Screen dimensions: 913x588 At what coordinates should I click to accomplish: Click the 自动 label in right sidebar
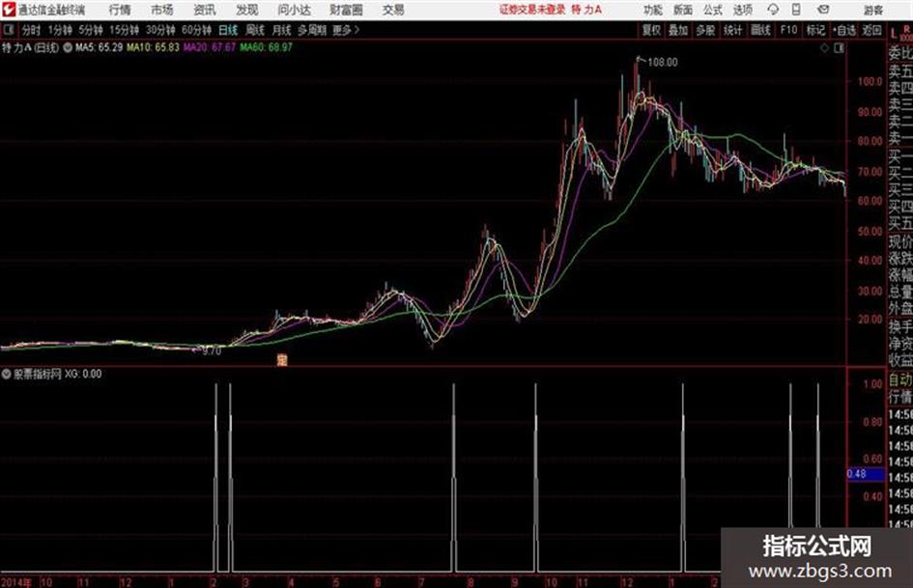coord(900,380)
